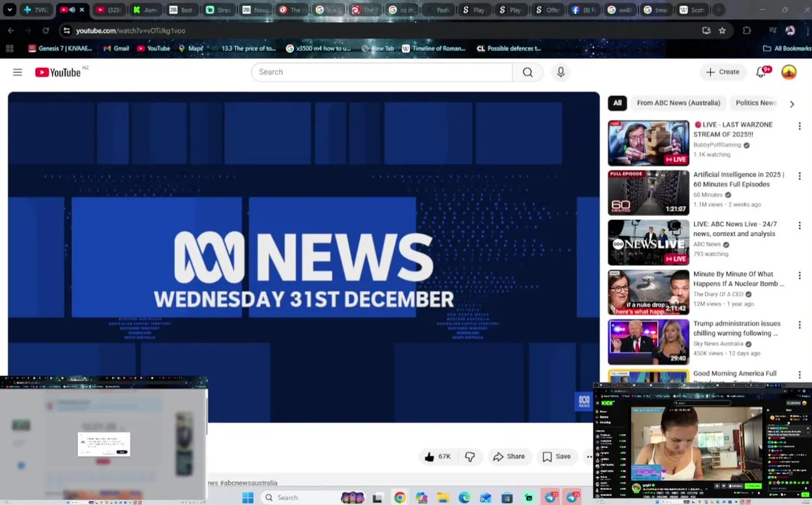The image size is (812, 505).
Task: Share the video
Action: tap(510, 457)
